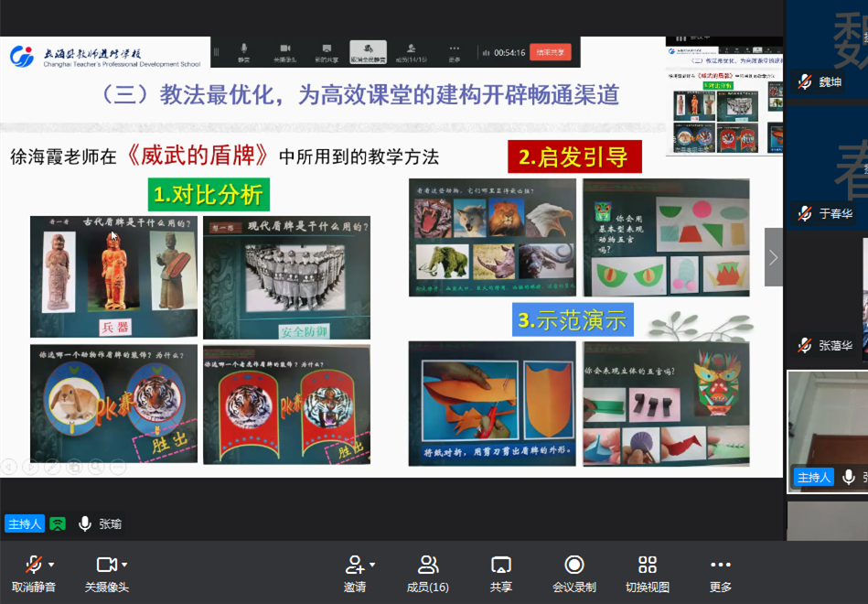Image resolution: width=868 pixels, height=604 pixels.
Task: Click muted mic icon beside 魏坤
Action: click(x=804, y=82)
